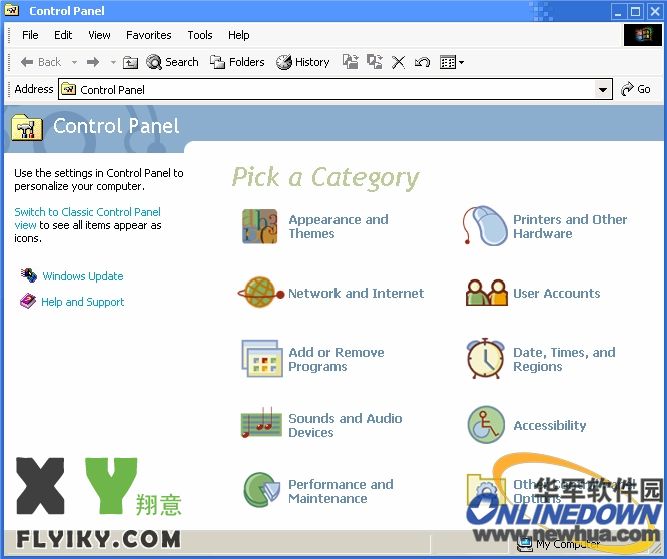
Task: Click the Printers and Other Hardware mouse icon
Action: click(x=485, y=226)
